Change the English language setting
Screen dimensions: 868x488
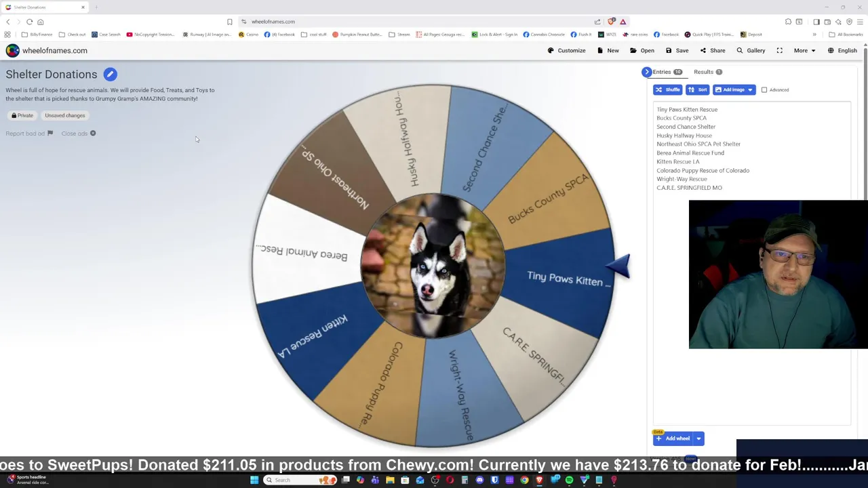pyautogui.click(x=842, y=50)
